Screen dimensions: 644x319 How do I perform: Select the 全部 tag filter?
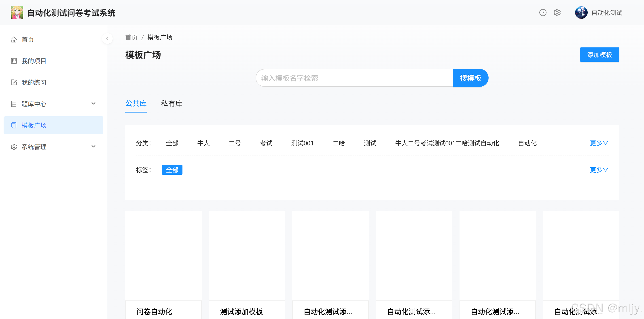coord(172,170)
